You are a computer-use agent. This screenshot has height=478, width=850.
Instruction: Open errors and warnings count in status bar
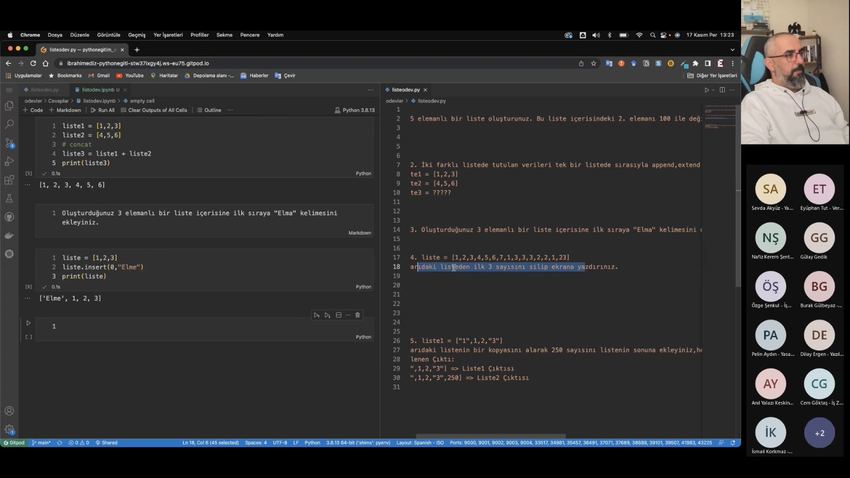(x=79, y=443)
